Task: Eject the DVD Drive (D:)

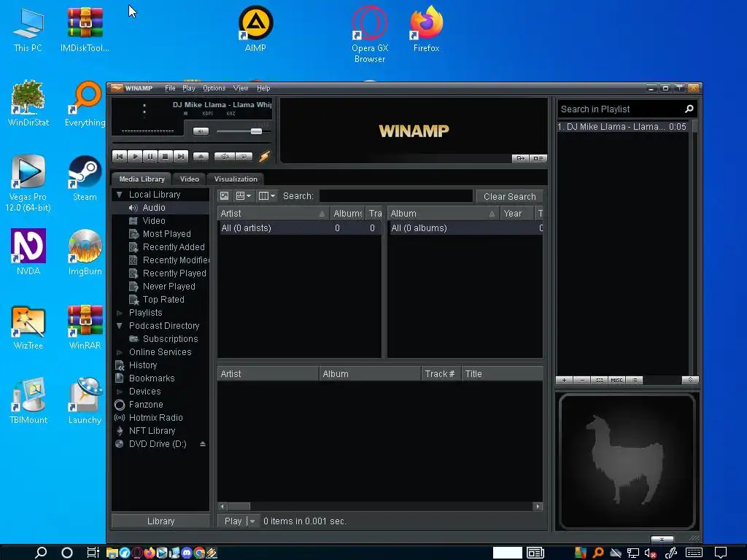Action: click(203, 444)
